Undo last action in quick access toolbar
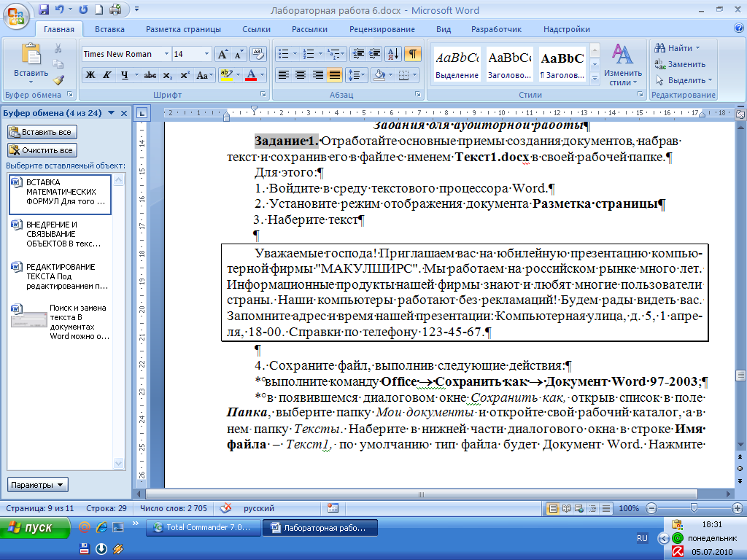 pyautogui.click(x=60, y=9)
